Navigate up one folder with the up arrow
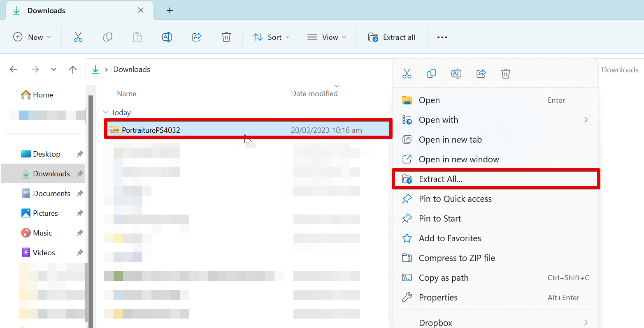Image resolution: width=644 pixels, height=328 pixels. [x=73, y=69]
